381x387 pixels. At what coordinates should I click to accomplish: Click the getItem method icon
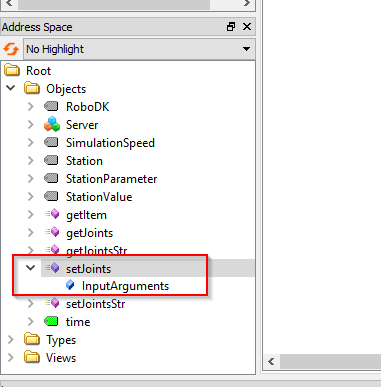(x=52, y=214)
